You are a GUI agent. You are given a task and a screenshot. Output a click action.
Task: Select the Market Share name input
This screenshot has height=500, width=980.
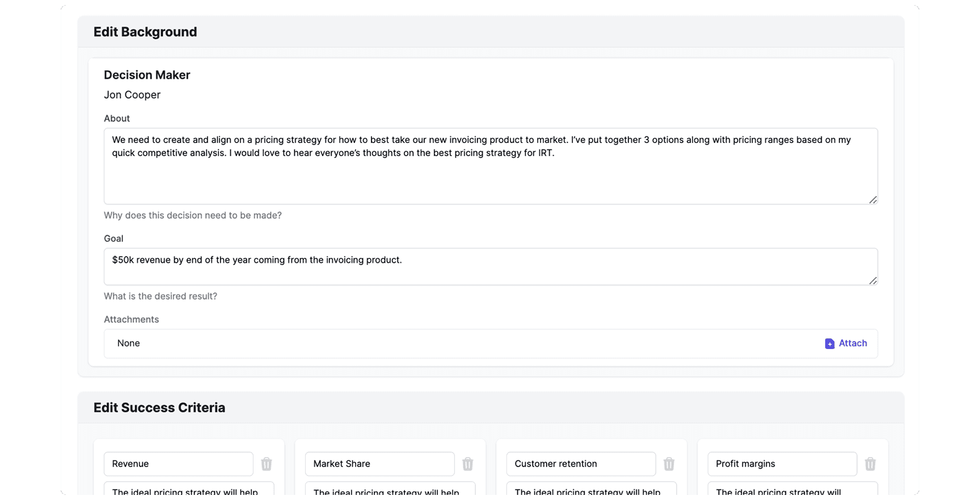tap(379, 464)
